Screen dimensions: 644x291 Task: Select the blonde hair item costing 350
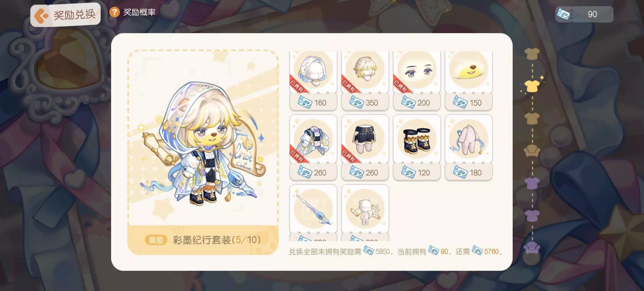[x=365, y=81]
